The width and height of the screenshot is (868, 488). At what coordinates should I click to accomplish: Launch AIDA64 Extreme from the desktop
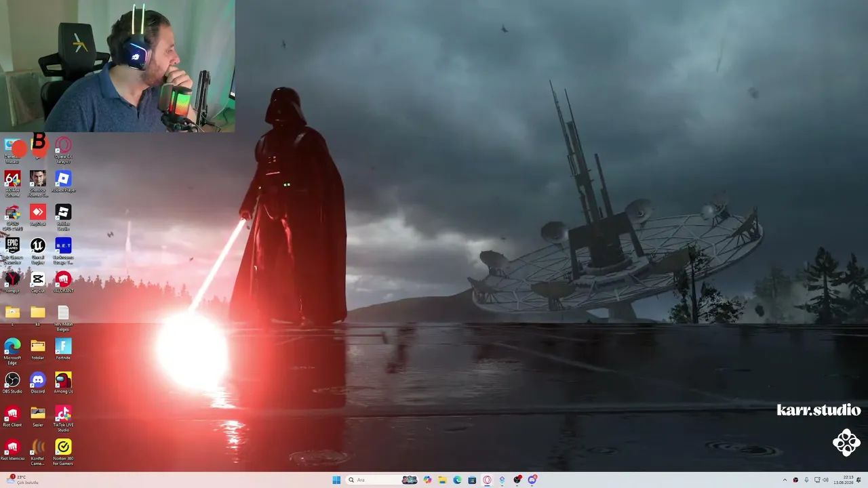[x=12, y=183]
